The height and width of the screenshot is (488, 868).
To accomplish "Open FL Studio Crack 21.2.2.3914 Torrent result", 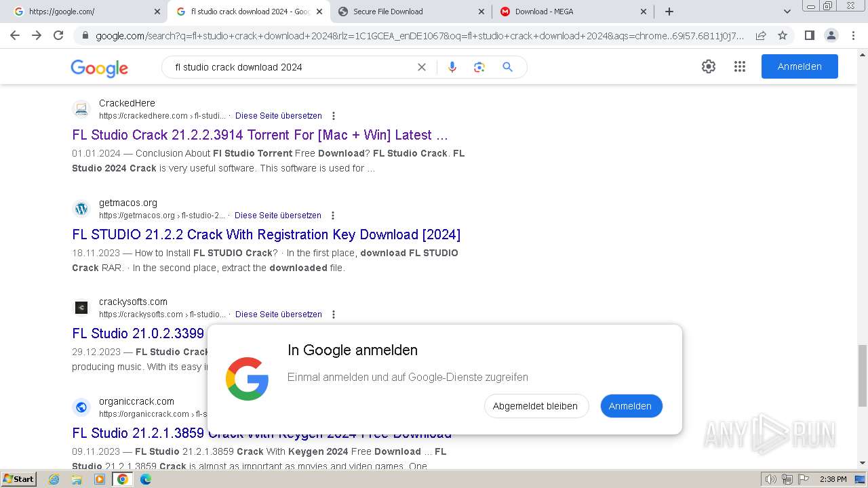I will 260,135.
